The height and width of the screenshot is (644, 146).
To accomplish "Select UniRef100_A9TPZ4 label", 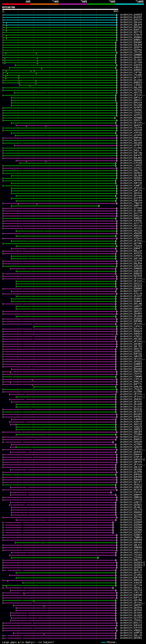I will tap(131, 253).
